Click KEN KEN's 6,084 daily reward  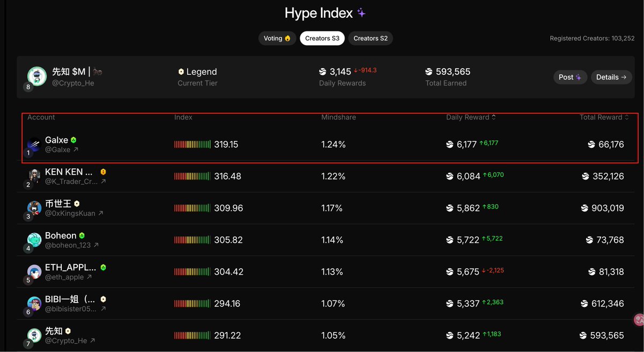pos(469,176)
